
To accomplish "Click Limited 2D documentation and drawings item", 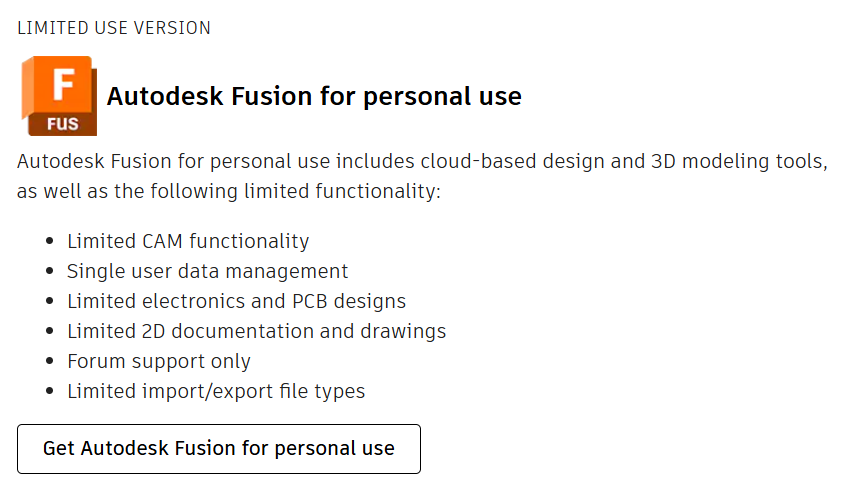I will coord(256,331).
